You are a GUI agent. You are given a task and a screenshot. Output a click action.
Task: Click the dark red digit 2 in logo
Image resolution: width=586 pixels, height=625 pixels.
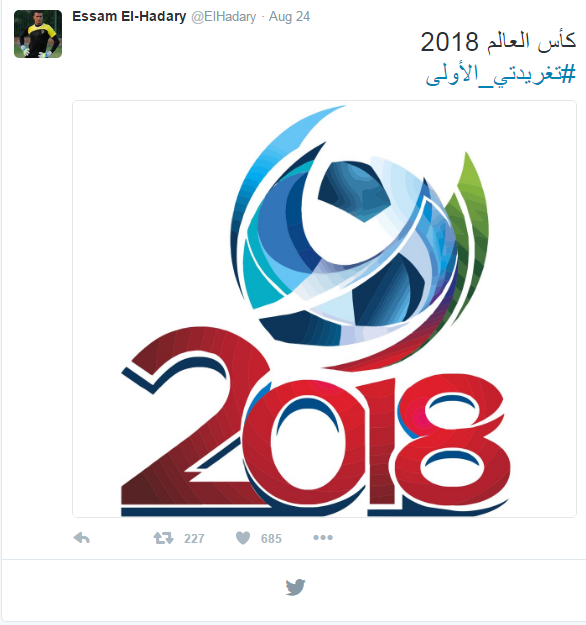coord(191,419)
